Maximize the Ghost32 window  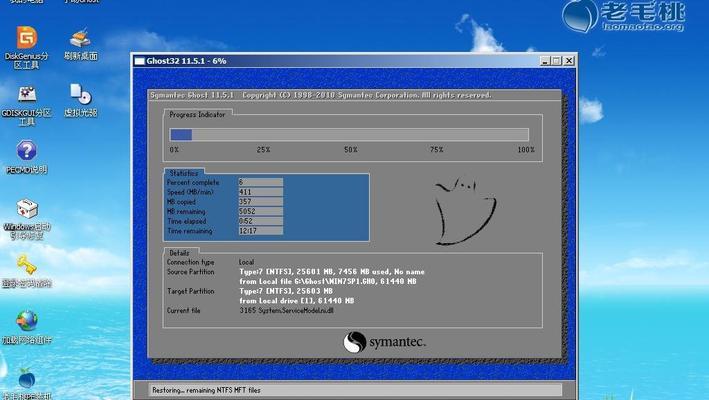click(557, 61)
